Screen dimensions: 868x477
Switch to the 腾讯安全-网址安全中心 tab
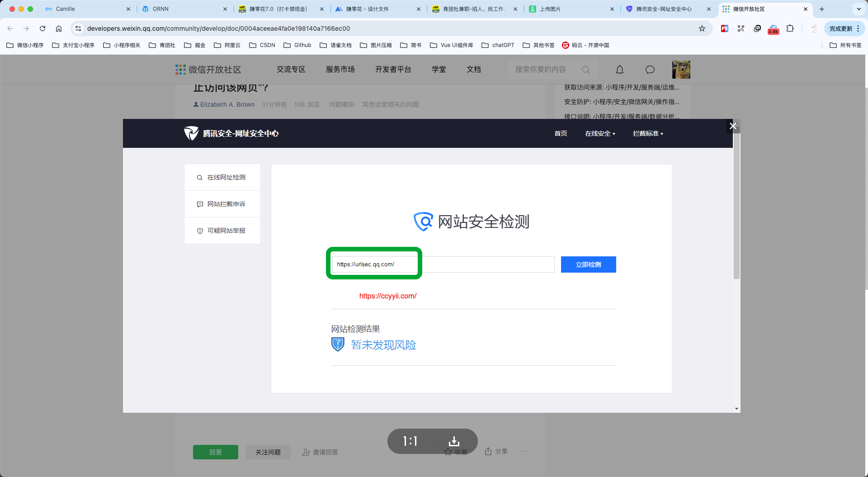[x=668, y=9]
